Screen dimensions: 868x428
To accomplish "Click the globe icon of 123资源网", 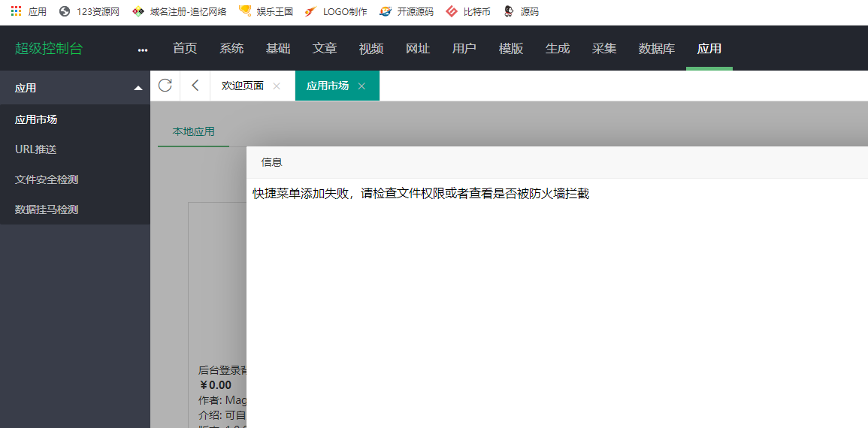I will (65, 11).
